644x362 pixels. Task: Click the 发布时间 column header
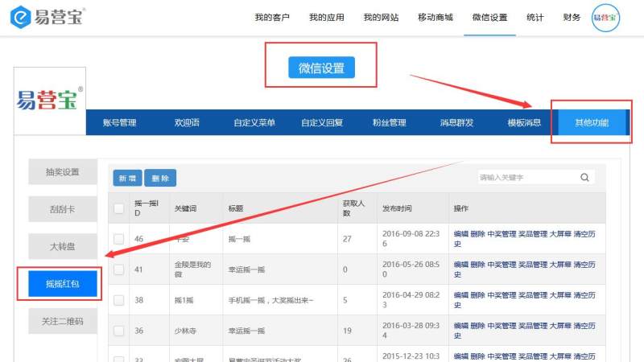pos(397,208)
